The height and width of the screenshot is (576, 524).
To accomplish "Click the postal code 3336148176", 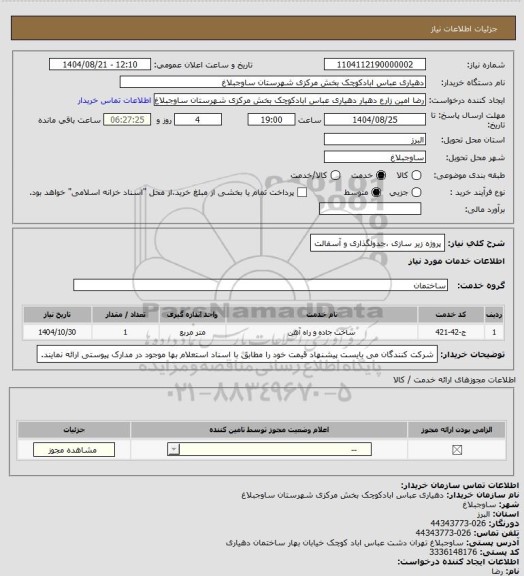I will coord(453,552).
